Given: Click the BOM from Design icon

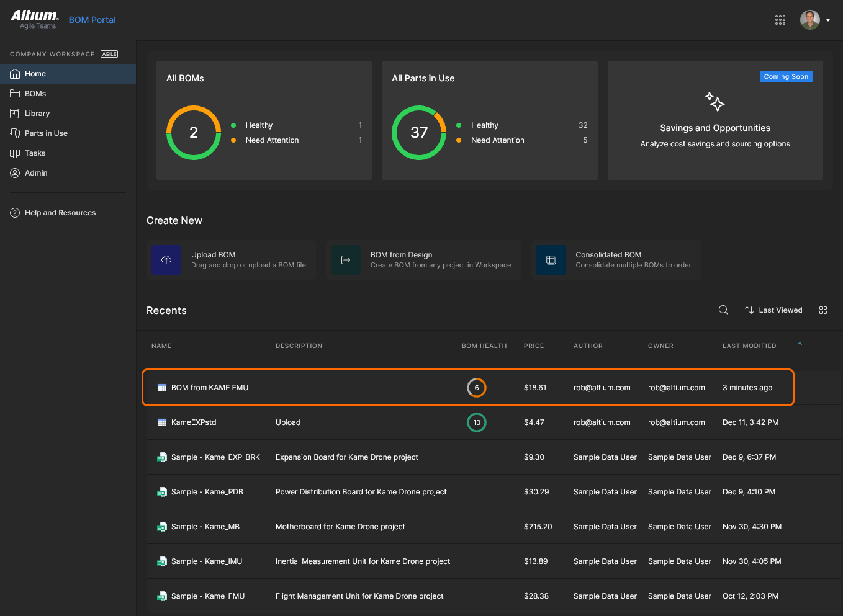Looking at the screenshot, I should (346, 260).
